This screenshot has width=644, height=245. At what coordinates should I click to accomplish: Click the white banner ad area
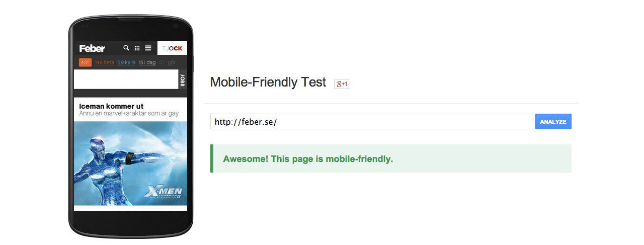tap(126, 79)
